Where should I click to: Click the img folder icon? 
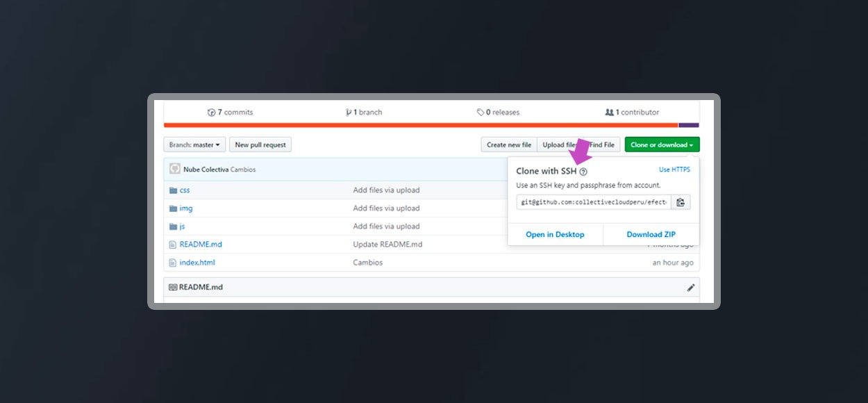(x=174, y=208)
